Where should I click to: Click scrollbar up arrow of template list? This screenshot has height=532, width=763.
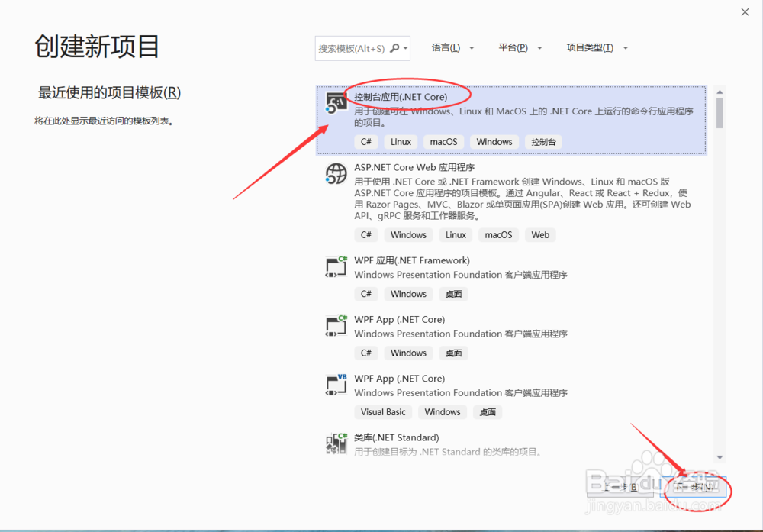tap(720, 92)
